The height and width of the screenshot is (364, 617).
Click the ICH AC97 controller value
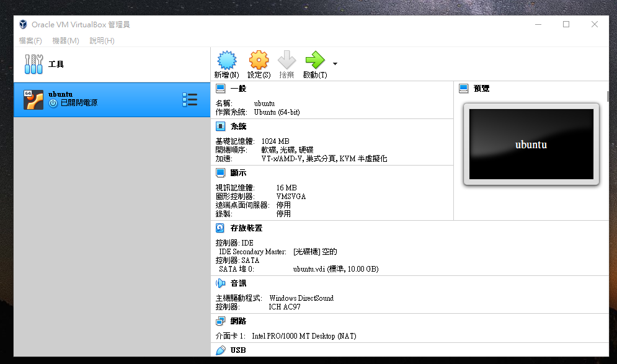coord(285,306)
